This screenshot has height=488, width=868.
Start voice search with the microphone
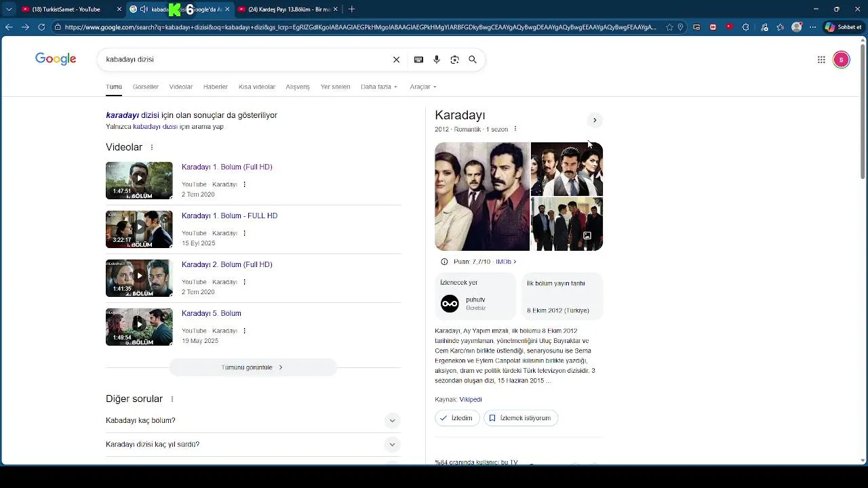pos(437,60)
